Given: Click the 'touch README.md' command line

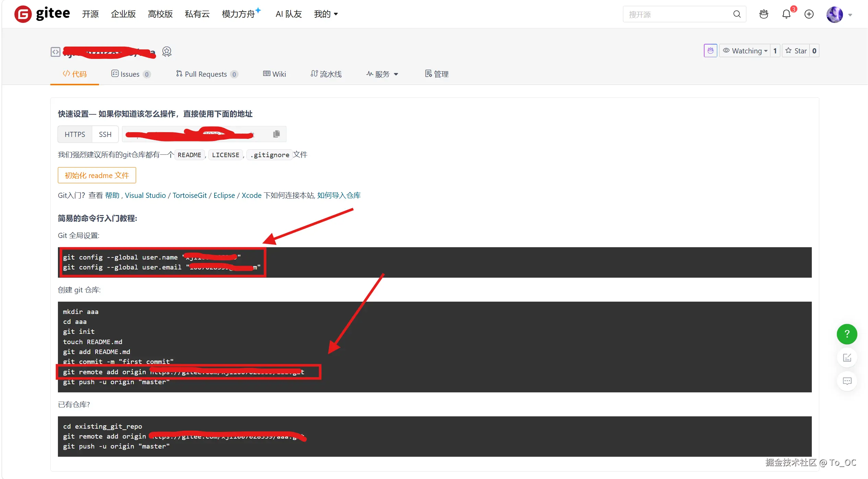Looking at the screenshot, I should [x=93, y=342].
